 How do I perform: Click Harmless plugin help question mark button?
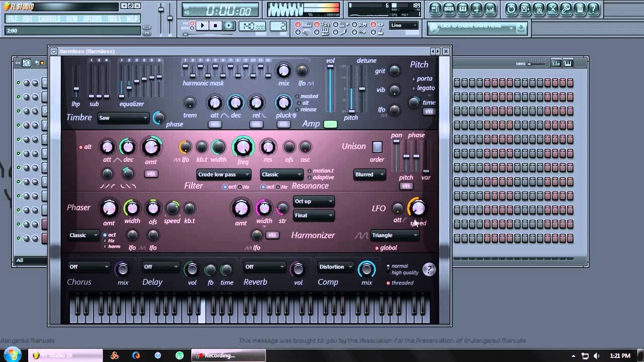(x=429, y=269)
